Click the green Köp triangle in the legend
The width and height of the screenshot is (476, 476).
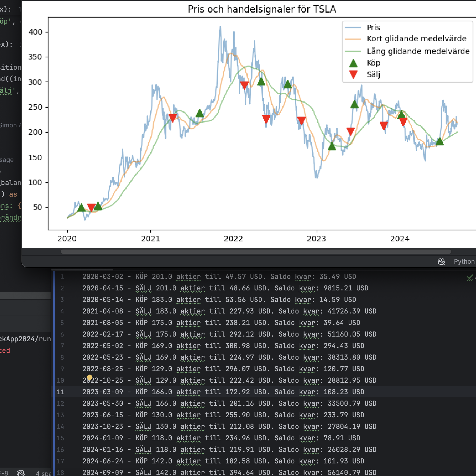point(353,63)
